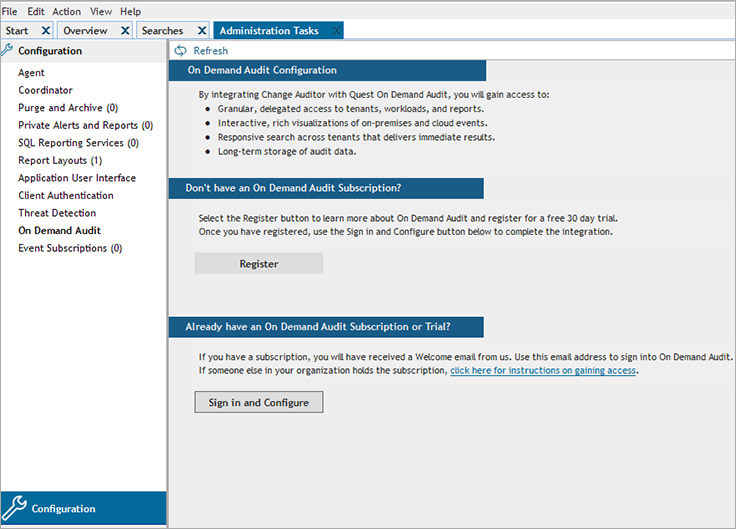This screenshot has height=529, width=736.
Task: Open the instructions on gaining access link
Action: coord(543,370)
